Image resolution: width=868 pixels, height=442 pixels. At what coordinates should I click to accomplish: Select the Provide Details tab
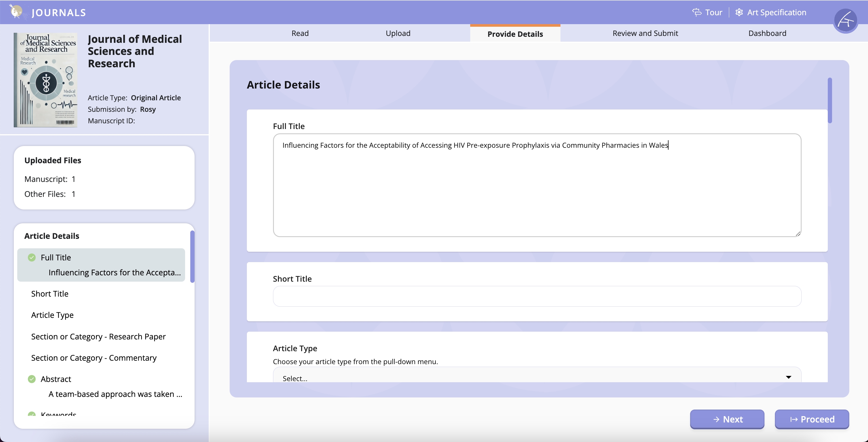[x=515, y=34]
